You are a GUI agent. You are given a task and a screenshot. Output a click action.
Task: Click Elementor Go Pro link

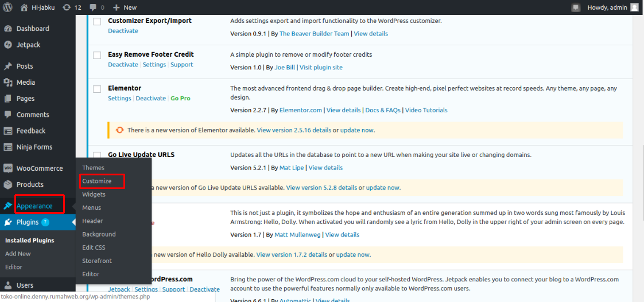(181, 98)
